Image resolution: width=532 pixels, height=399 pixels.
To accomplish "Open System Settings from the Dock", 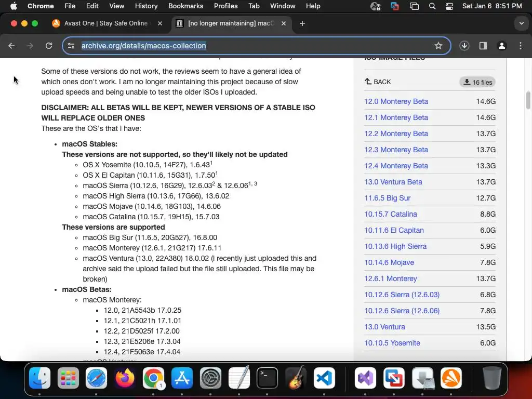I will [x=210, y=378].
